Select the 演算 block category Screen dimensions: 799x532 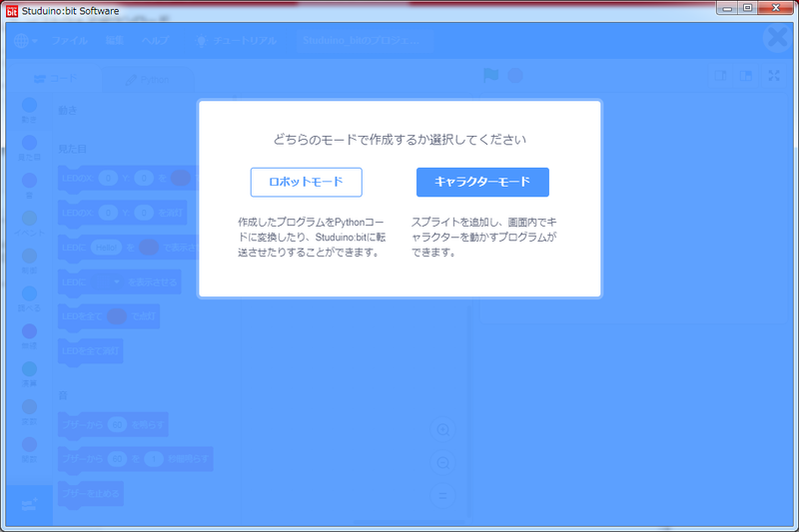29,374
